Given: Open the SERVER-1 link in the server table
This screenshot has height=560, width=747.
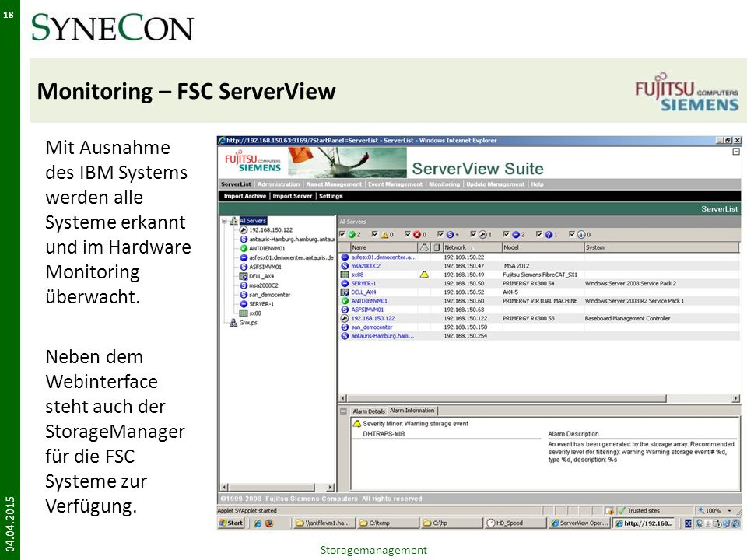Looking at the screenshot, I should click(363, 283).
